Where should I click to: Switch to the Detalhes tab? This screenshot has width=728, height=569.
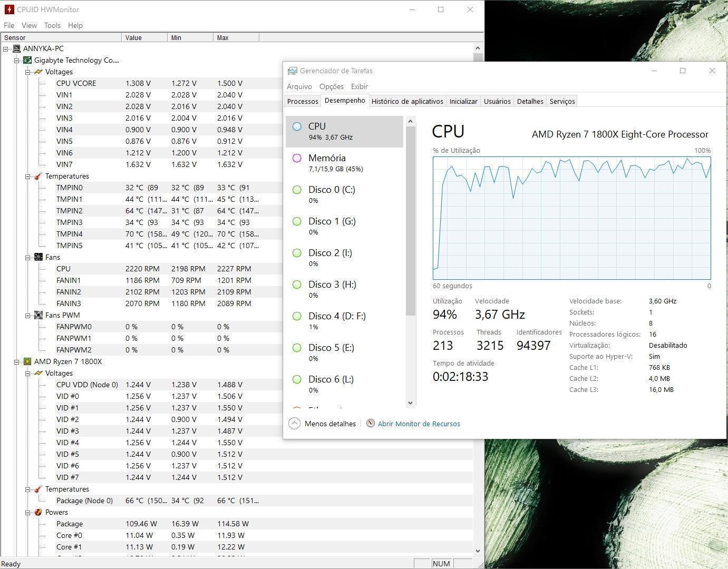(x=530, y=101)
